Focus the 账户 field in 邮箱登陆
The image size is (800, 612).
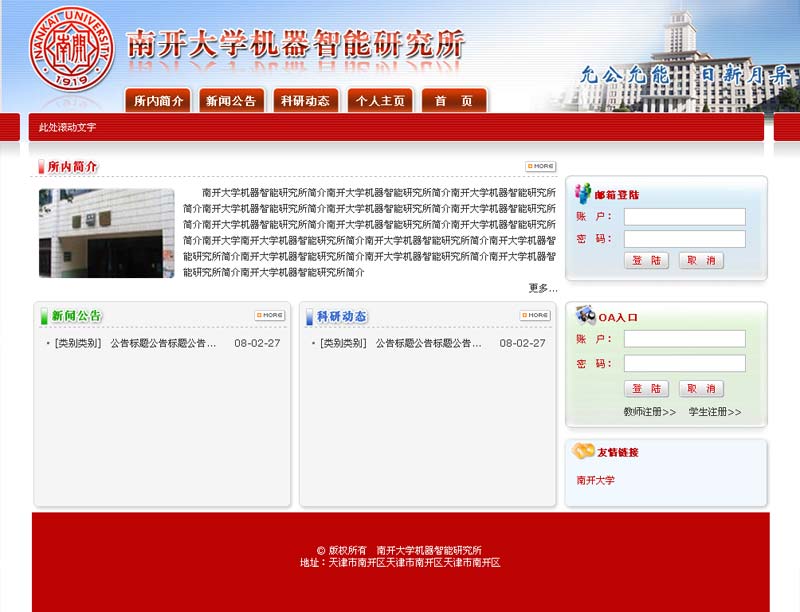click(x=685, y=217)
